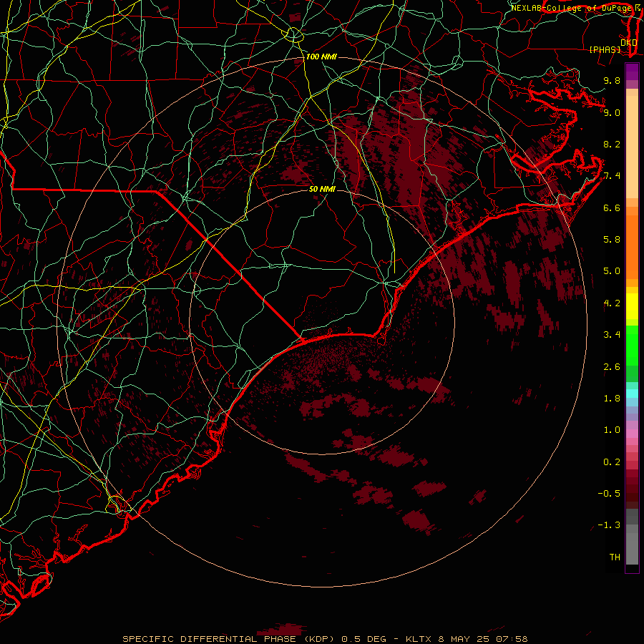
Task: Click the bright green band of the color bar
Action: (x=632, y=346)
